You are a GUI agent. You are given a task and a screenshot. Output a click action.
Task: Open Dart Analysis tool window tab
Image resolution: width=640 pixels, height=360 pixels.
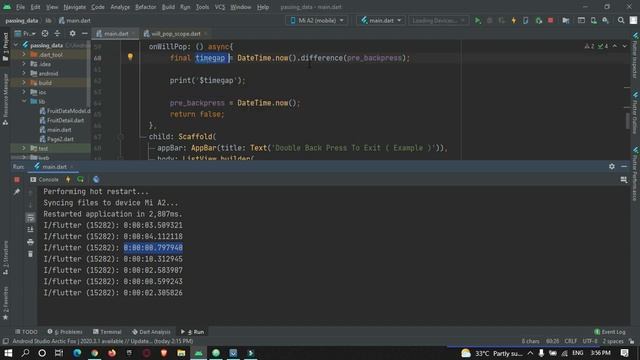coord(151,332)
